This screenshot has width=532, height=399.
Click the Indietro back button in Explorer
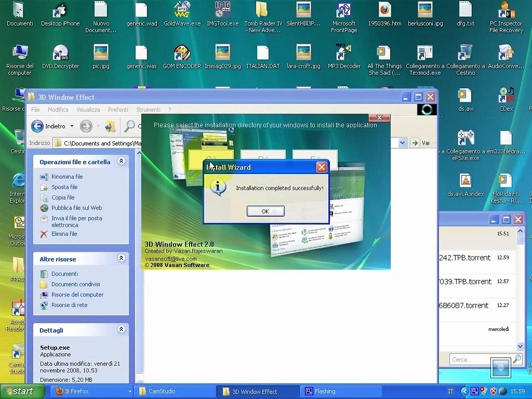[48, 126]
